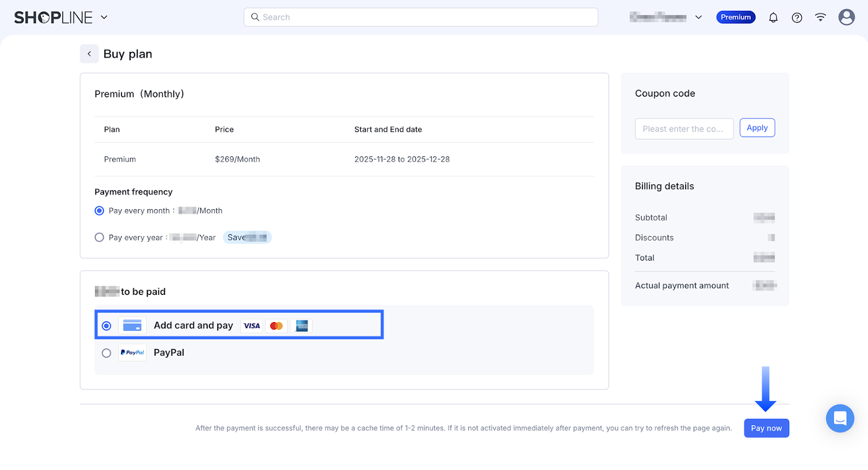Click the 'Total' billing row label

pyautogui.click(x=644, y=258)
